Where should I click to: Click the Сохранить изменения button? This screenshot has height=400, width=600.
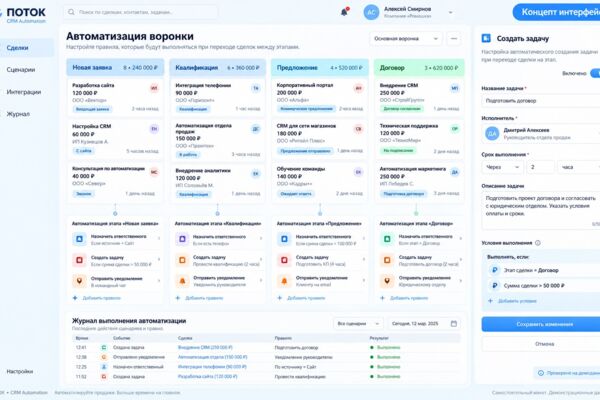click(x=541, y=324)
